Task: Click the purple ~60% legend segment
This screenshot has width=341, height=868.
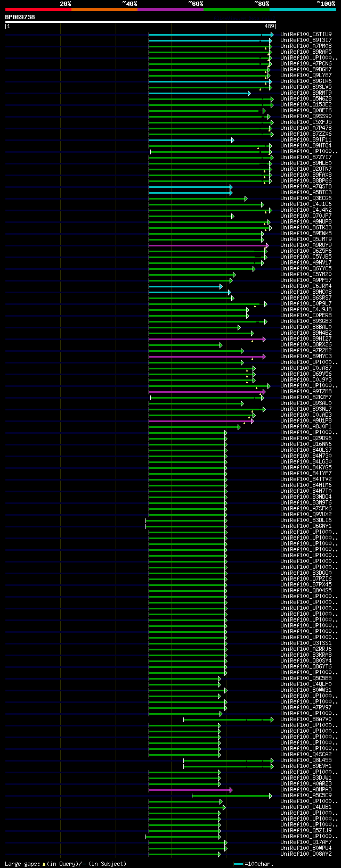Action: [x=170, y=10]
